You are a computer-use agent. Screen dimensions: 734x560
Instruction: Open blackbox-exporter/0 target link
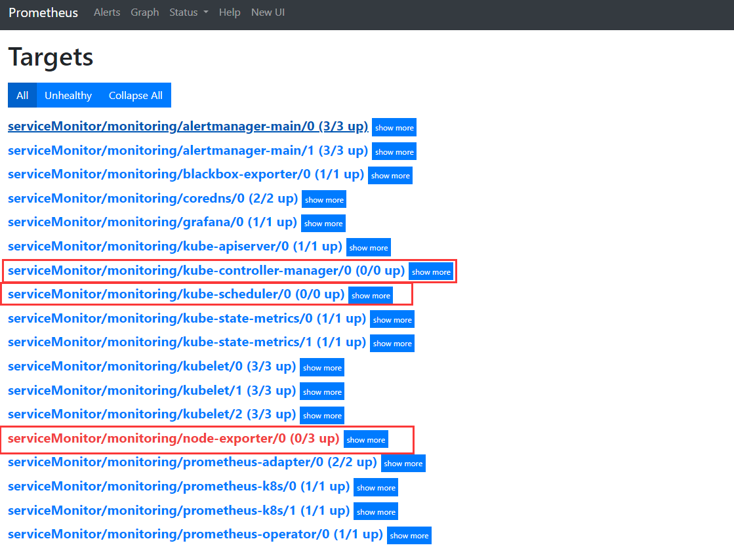coord(186,174)
